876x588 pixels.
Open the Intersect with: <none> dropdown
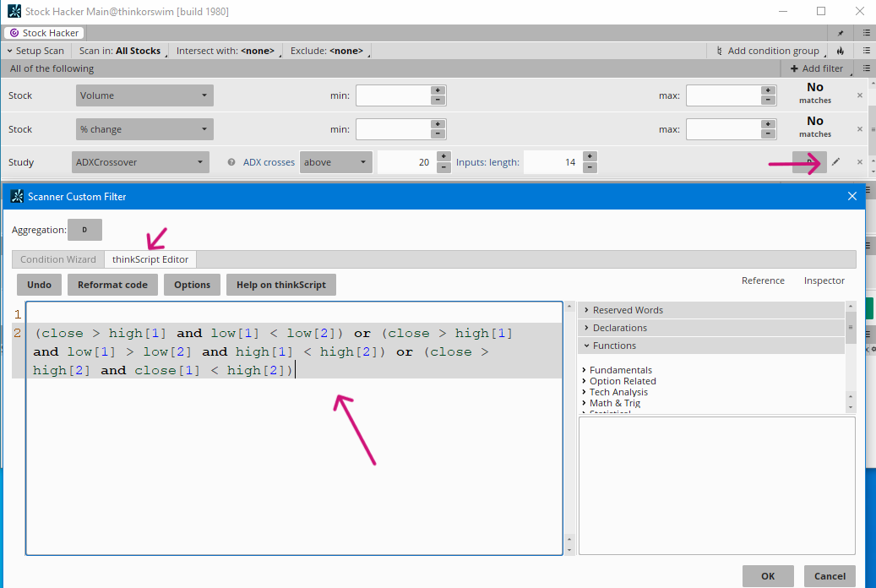(227, 51)
